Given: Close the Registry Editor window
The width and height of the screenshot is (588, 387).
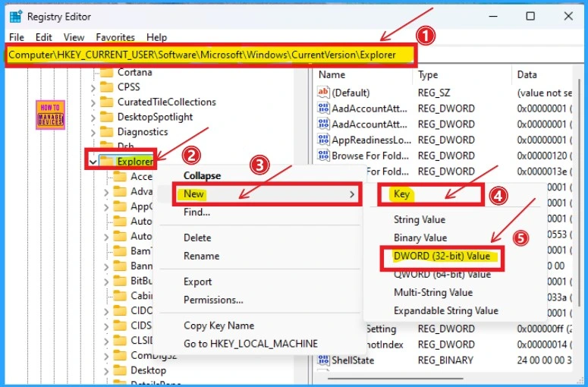Looking at the screenshot, I should (568, 16).
